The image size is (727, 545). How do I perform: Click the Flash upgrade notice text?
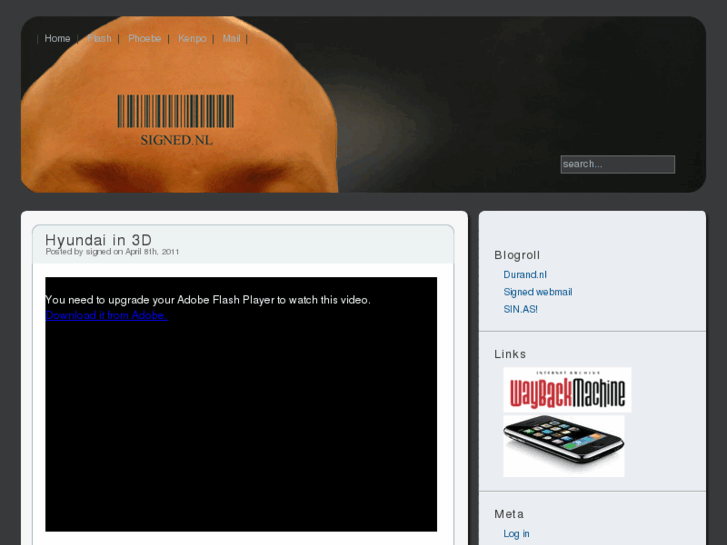[208, 300]
